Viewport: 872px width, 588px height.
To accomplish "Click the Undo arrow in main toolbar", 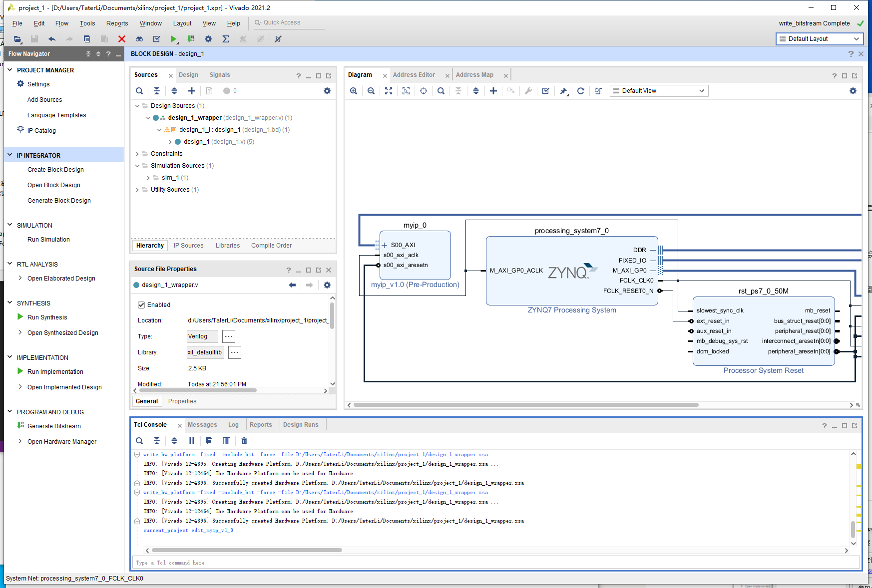I will (x=52, y=39).
